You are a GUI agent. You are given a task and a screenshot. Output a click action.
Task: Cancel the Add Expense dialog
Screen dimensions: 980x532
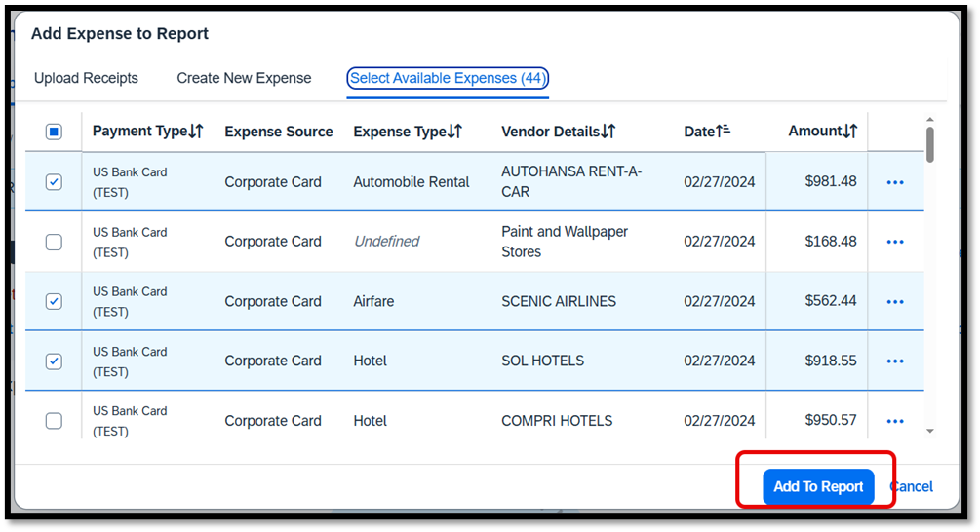(912, 486)
